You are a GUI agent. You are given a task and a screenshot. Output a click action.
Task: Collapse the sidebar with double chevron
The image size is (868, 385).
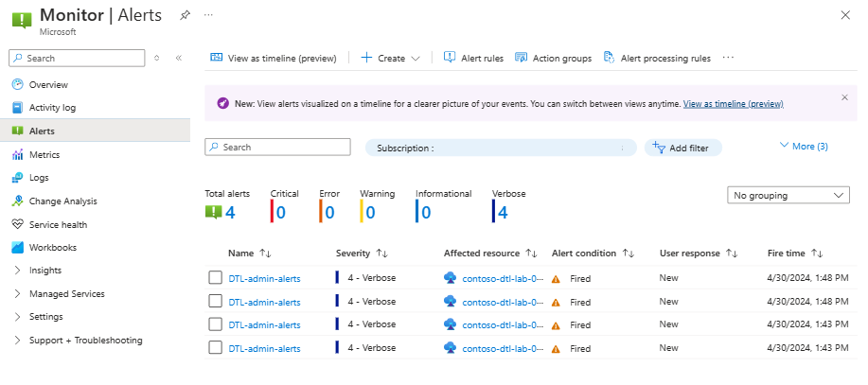(178, 58)
